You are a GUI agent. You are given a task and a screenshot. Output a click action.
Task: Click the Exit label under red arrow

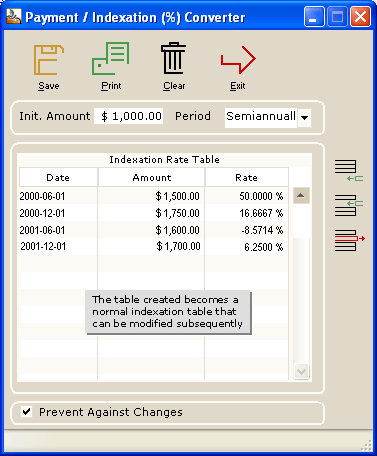pos(238,86)
